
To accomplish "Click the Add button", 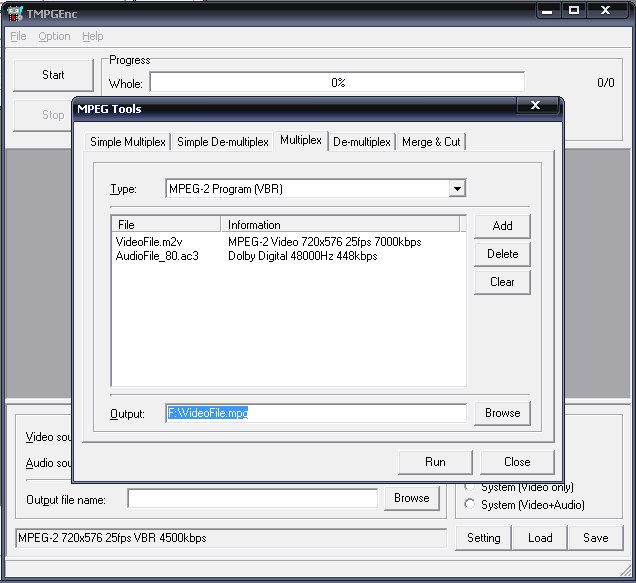I will [502, 226].
